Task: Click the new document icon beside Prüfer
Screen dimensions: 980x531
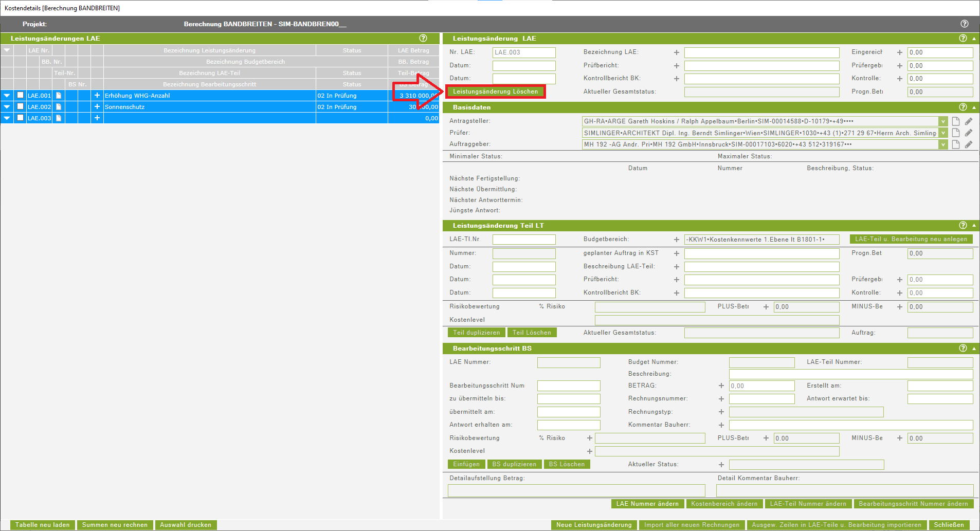Action: [956, 133]
